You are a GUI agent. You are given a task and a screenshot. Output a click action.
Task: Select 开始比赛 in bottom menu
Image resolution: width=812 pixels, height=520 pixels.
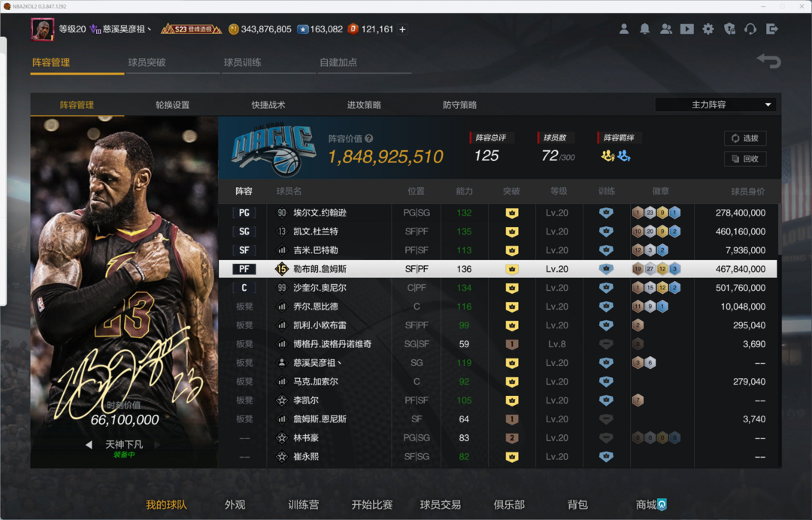tap(371, 505)
